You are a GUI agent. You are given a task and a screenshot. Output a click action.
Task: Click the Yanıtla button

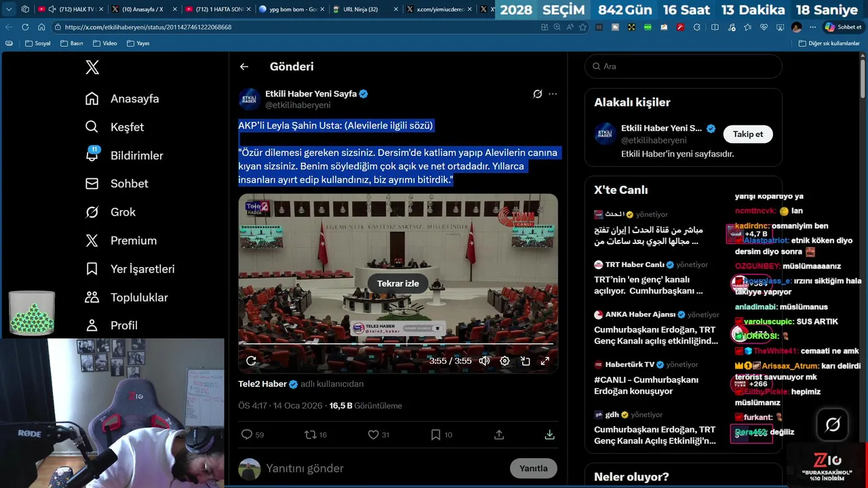click(x=534, y=468)
